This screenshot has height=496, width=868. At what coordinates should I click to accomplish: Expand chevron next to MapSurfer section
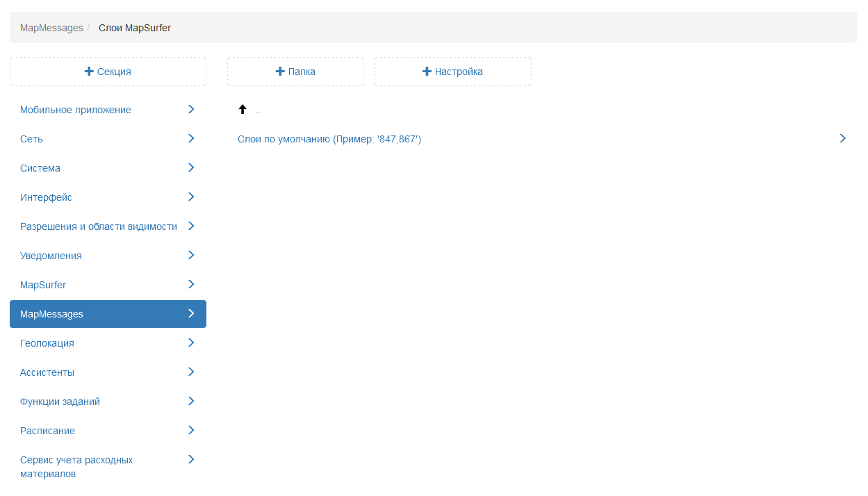pos(191,284)
